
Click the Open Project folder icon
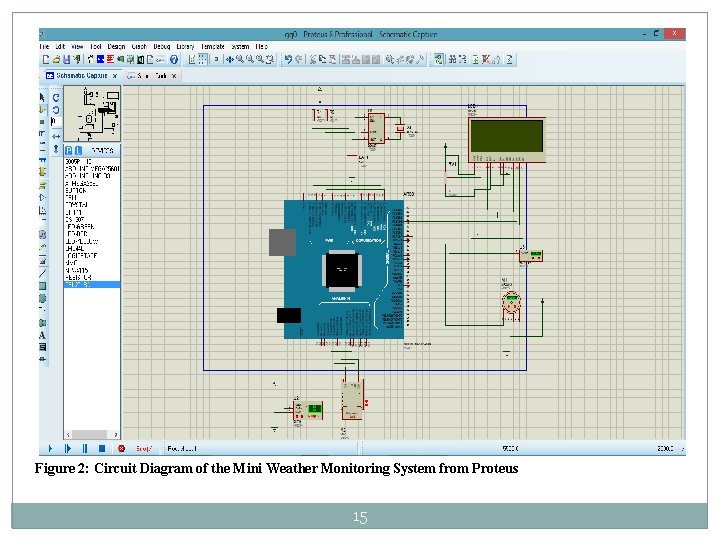click(x=56, y=59)
